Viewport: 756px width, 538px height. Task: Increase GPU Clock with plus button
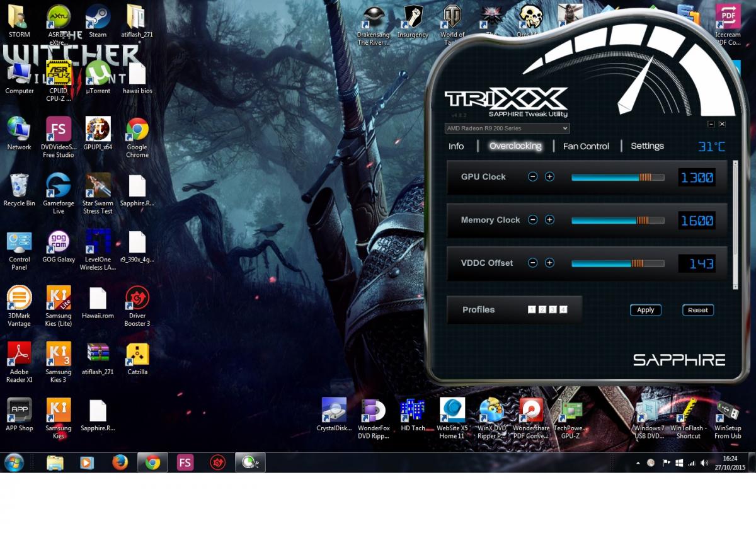pos(549,177)
